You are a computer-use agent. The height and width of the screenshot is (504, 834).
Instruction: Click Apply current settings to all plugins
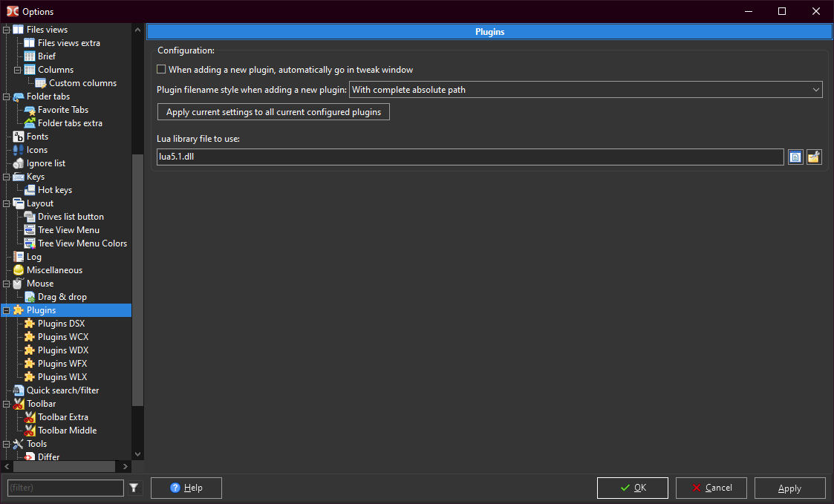pos(273,112)
